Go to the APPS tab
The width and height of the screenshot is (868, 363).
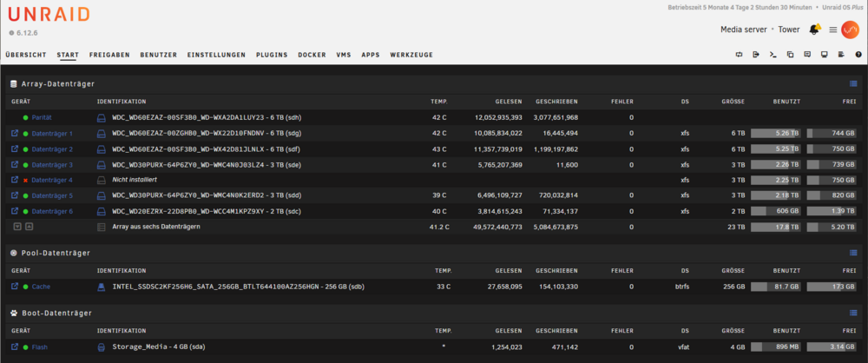371,55
